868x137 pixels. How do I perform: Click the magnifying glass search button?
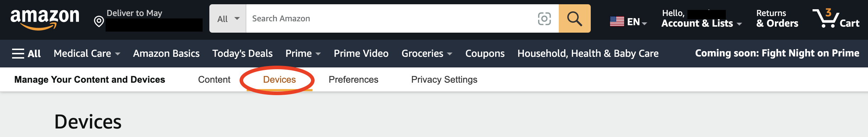(x=574, y=18)
